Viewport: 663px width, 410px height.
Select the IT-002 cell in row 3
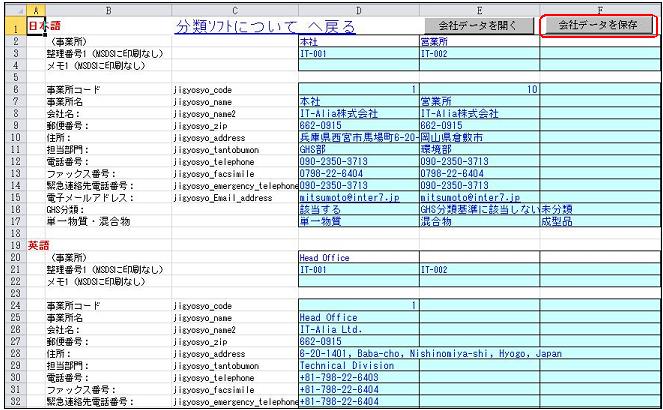[479, 53]
